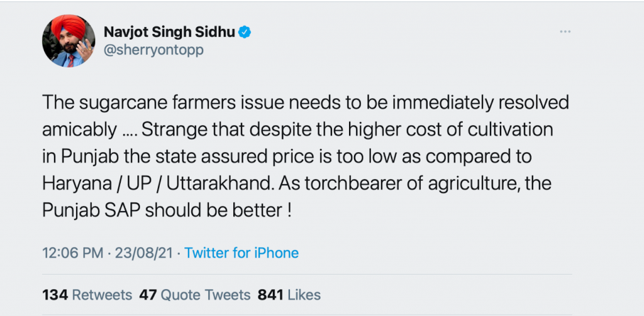
Task: Click the tweet's first line about sugarcane farmers
Action: [296, 102]
